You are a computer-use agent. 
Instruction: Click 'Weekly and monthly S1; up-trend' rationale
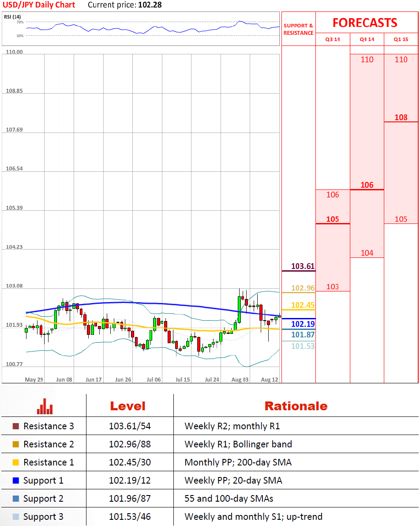[x=253, y=517]
